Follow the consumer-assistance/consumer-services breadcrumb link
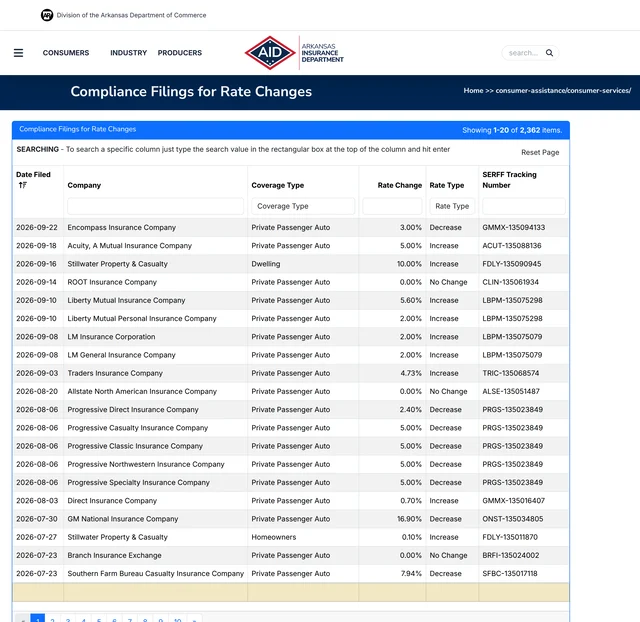The image size is (640, 622). (563, 91)
